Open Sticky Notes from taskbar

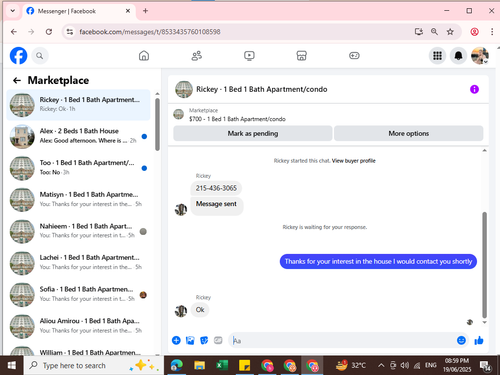click(244, 365)
